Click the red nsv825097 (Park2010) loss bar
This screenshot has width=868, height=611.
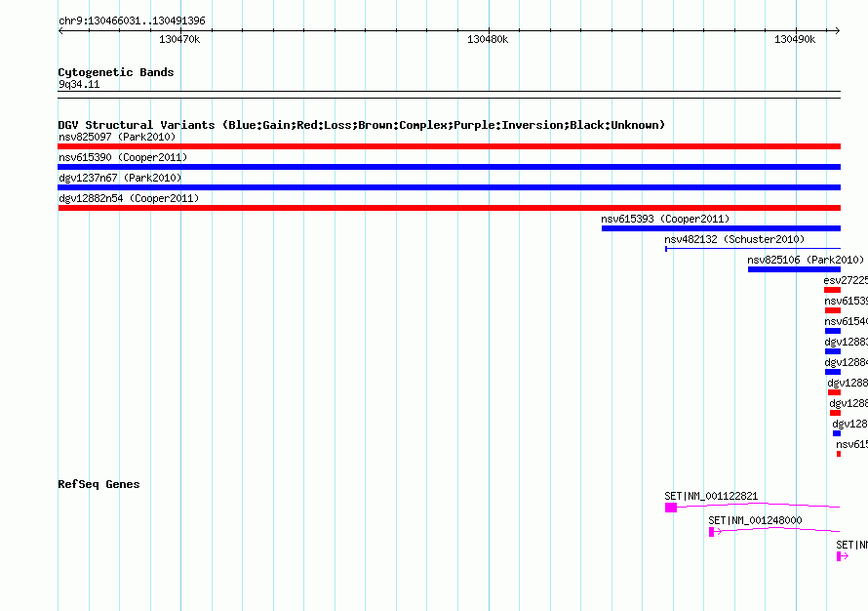click(x=449, y=146)
